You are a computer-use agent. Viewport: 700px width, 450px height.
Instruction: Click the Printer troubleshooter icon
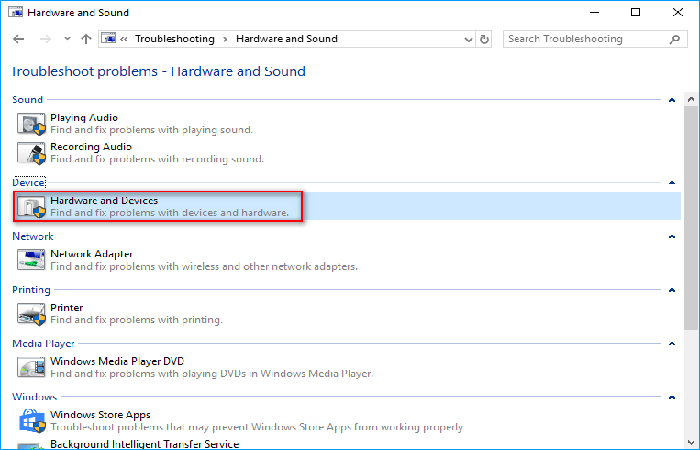[31, 314]
